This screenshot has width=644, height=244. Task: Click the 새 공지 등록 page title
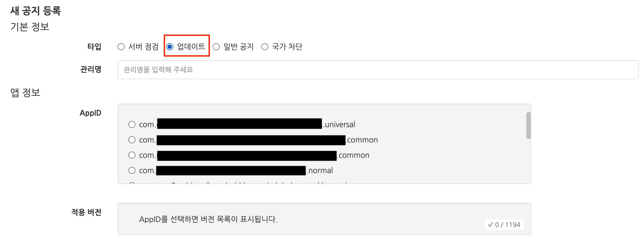[36, 11]
